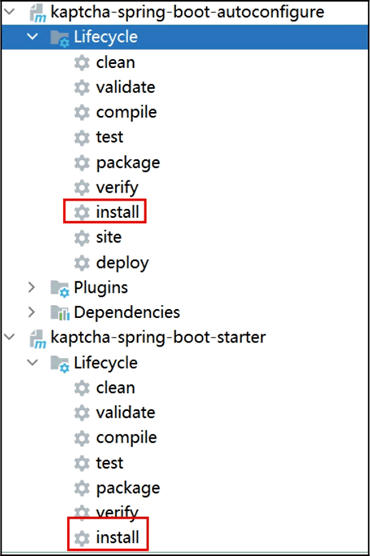Select the site lifecycle goal
Image resolution: width=370 pixels, height=556 pixels.
coord(109,237)
